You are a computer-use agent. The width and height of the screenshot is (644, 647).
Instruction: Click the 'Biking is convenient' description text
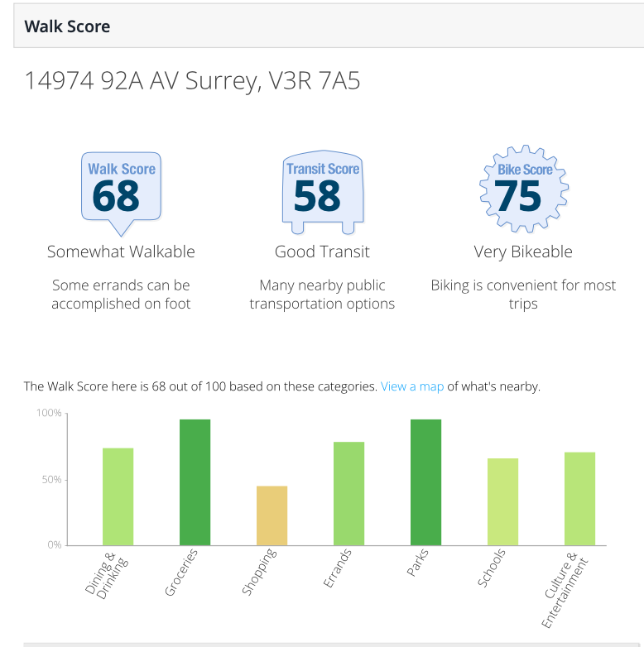click(523, 295)
